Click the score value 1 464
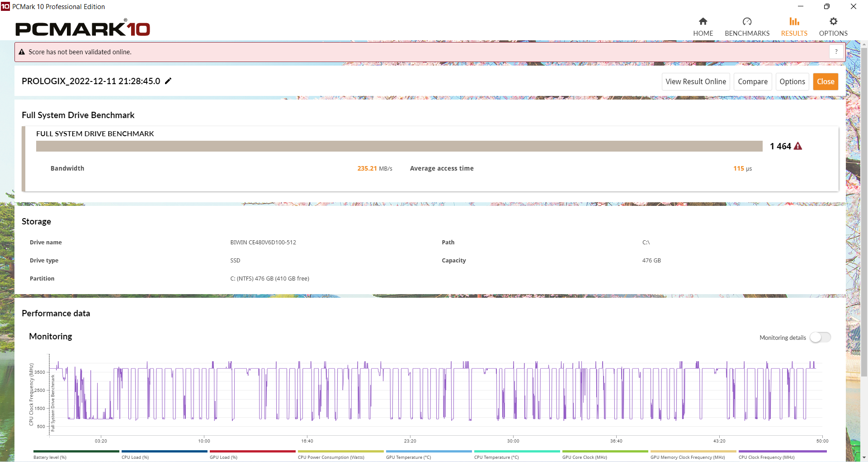Viewport: 868px width, 462px height. pos(780,146)
